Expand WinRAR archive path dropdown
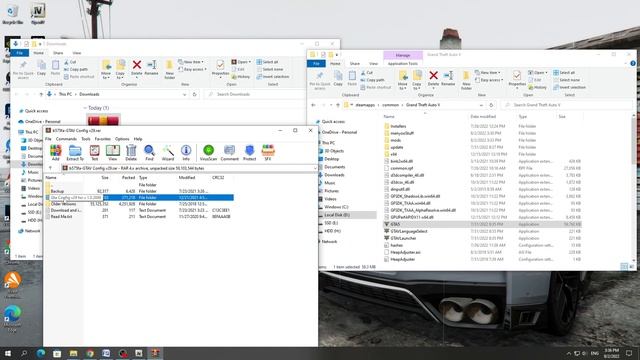This screenshot has height=360, width=640. (315, 168)
